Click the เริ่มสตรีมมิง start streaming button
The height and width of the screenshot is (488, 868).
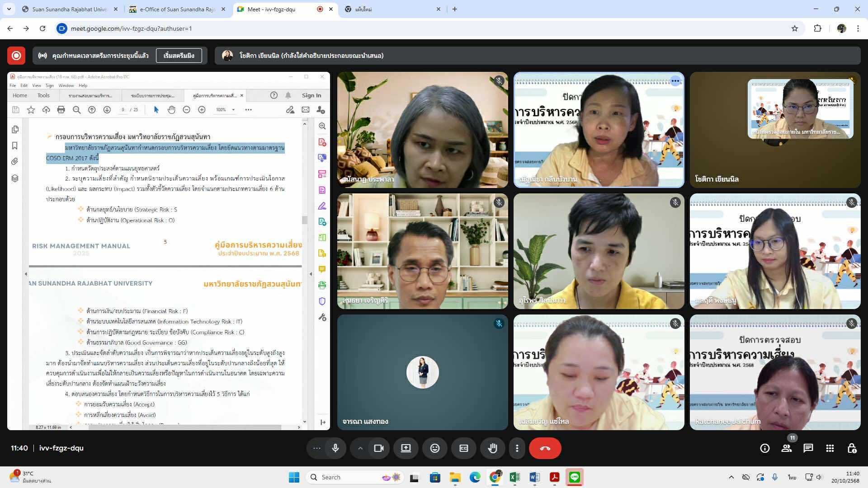179,56
